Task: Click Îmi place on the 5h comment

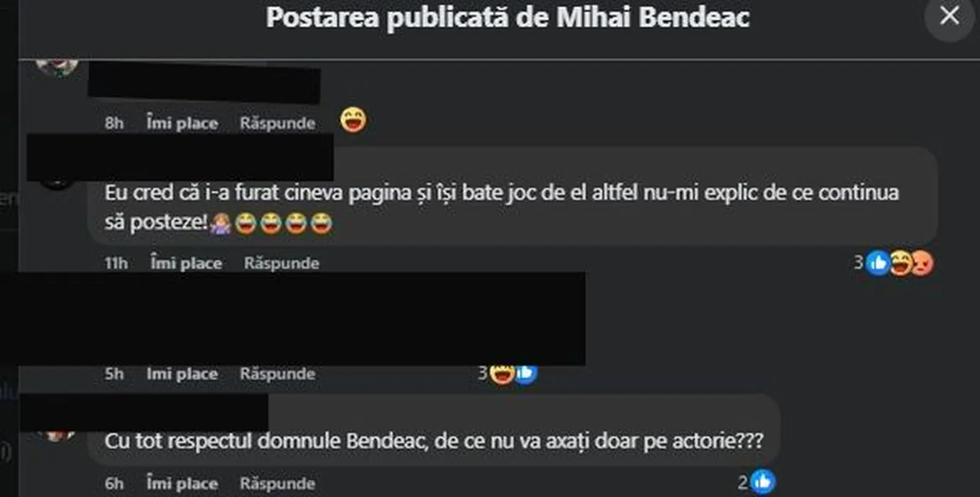Action: (x=182, y=373)
